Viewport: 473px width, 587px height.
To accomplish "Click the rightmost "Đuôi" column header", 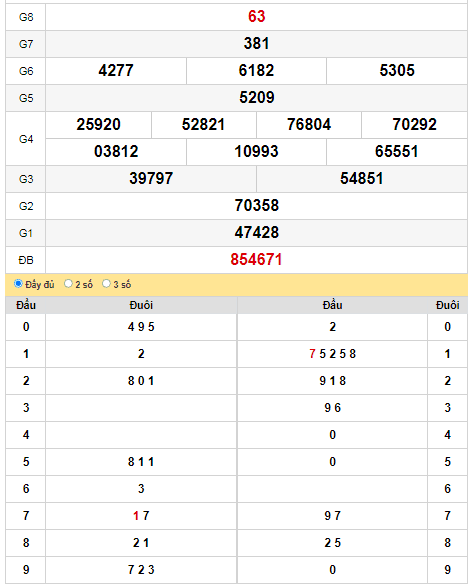I will (448, 305).
